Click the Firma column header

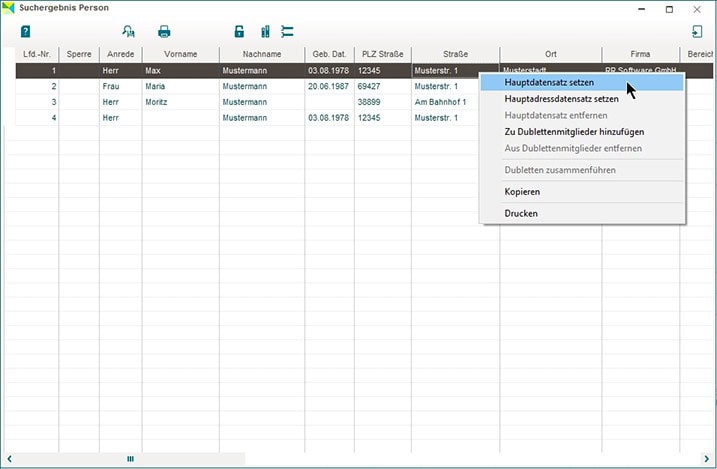pos(641,54)
